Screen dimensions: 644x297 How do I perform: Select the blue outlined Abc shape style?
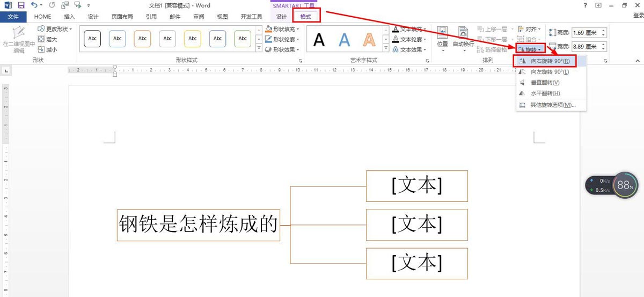point(118,39)
